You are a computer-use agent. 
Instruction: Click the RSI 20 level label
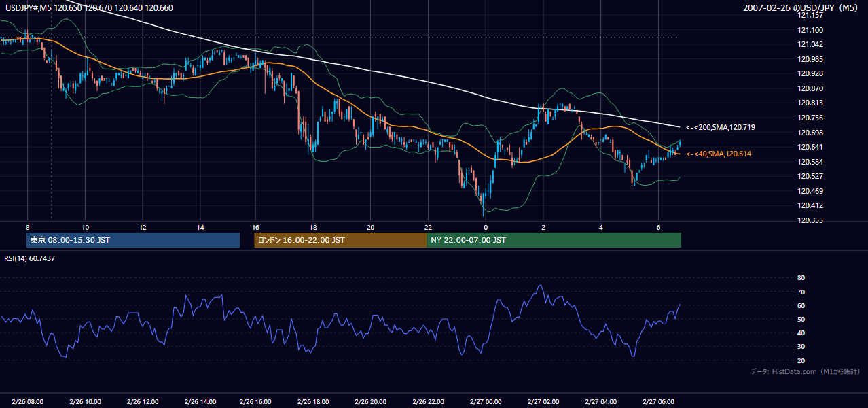[801, 360]
